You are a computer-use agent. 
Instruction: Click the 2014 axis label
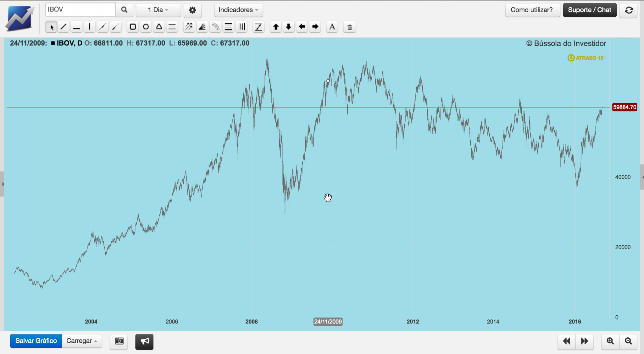click(493, 322)
